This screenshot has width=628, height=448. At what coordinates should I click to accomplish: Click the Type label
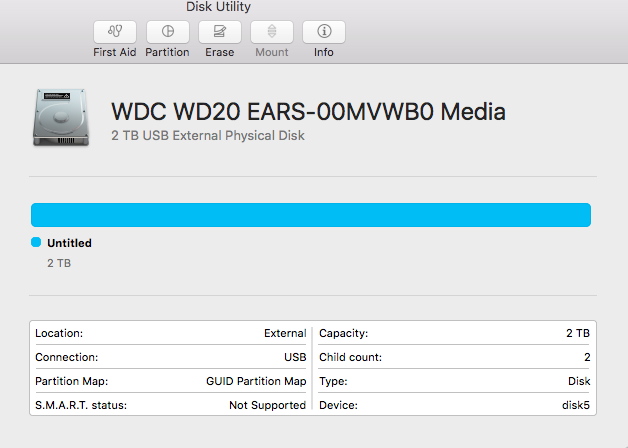click(333, 381)
